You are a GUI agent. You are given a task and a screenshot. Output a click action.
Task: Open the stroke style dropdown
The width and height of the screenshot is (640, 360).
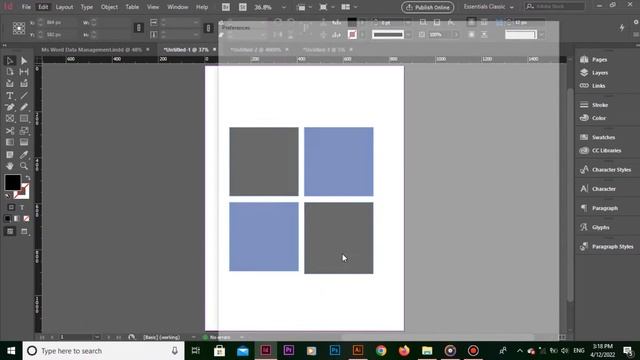tap(408, 35)
